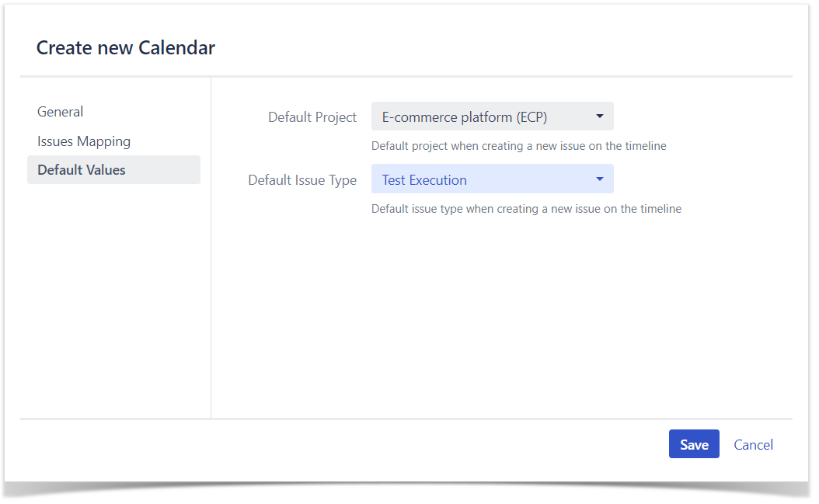The height and width of the screenshot is (504, 819).
Task: Open the Default Project dropdown
Action: 492,116
